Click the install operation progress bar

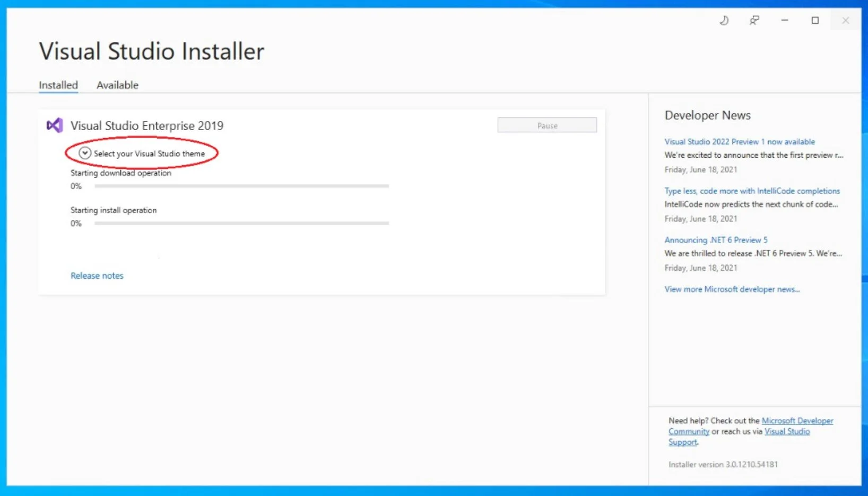point(242,223)
